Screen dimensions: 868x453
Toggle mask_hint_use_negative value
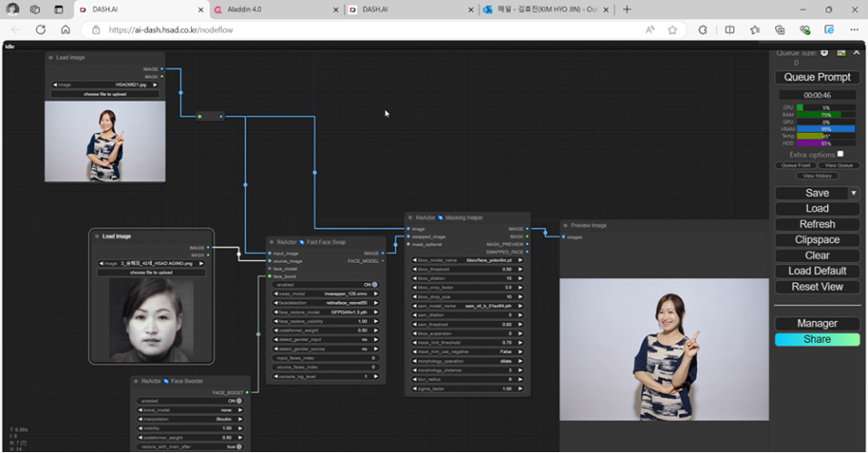468,352
